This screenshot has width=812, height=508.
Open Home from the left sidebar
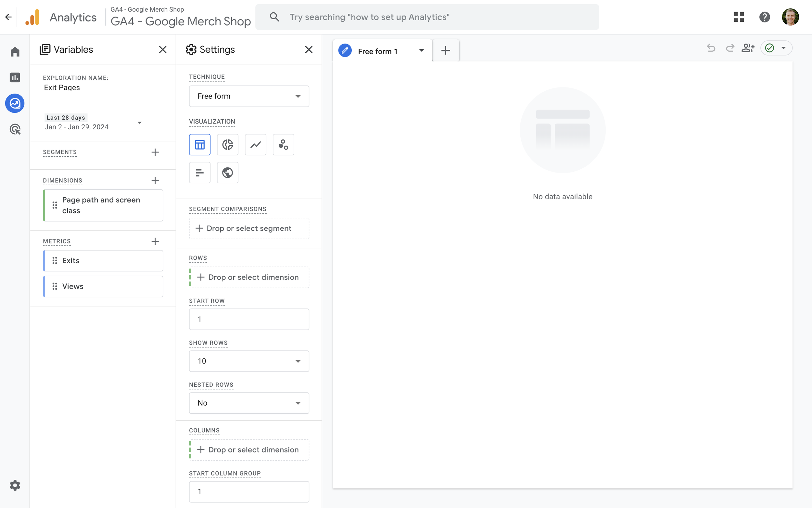tap(15, 51)
